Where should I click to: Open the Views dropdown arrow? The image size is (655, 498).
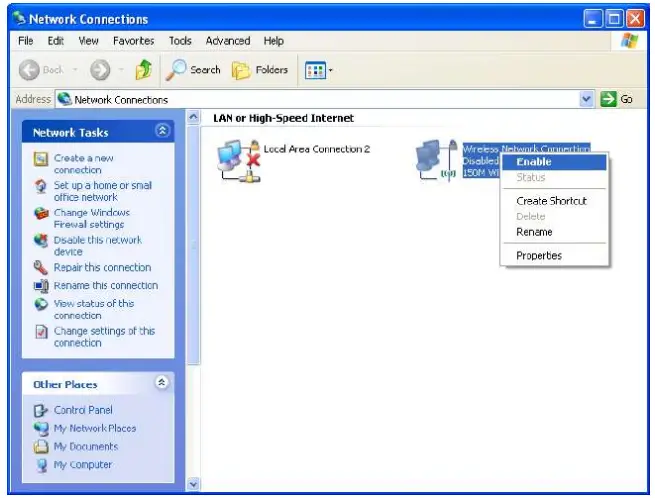pyautogui.click(x=330, y=70)
